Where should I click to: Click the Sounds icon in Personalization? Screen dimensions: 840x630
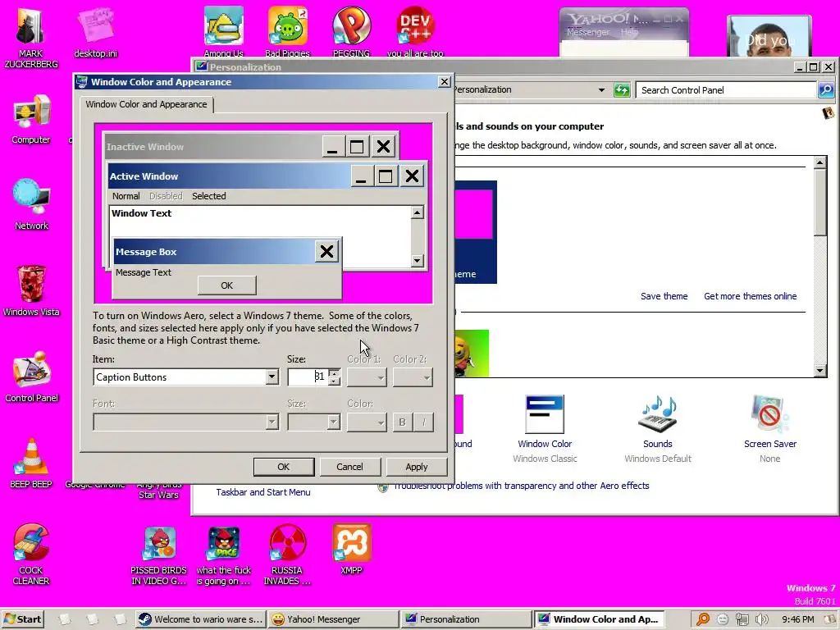(658, 414)
